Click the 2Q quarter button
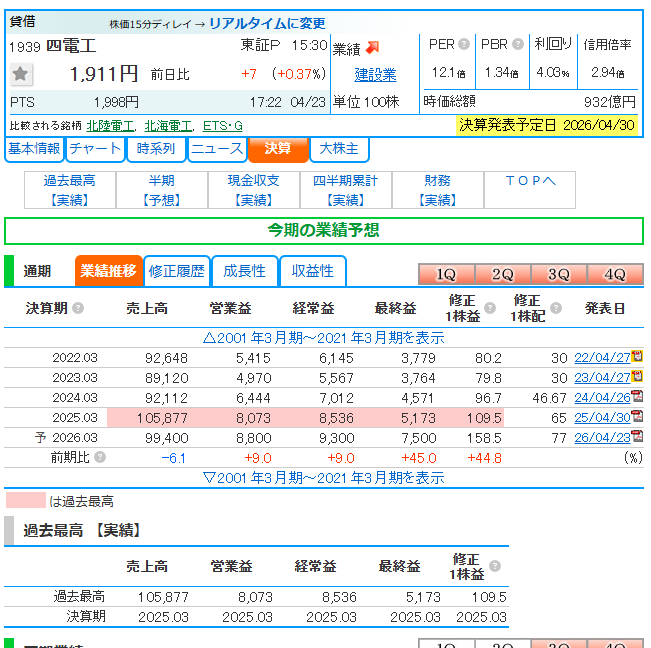The width and height of the screenshot is (651, 648). pos(503,274)
